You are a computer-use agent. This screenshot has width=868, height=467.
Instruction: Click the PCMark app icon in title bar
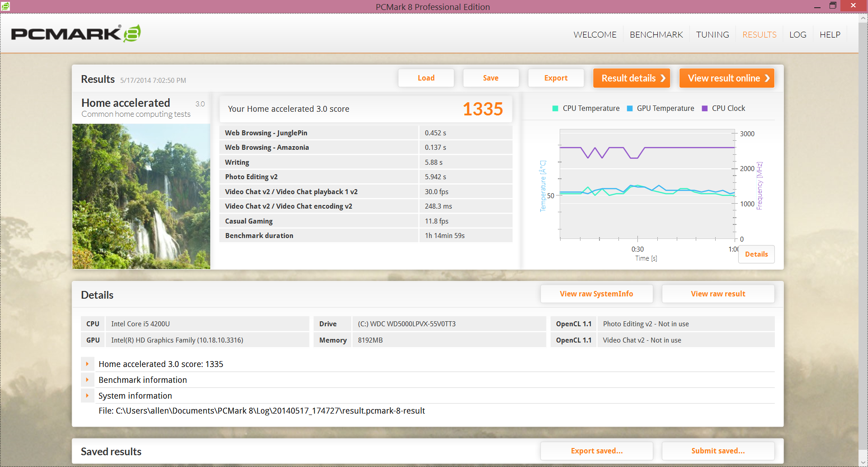5,6
